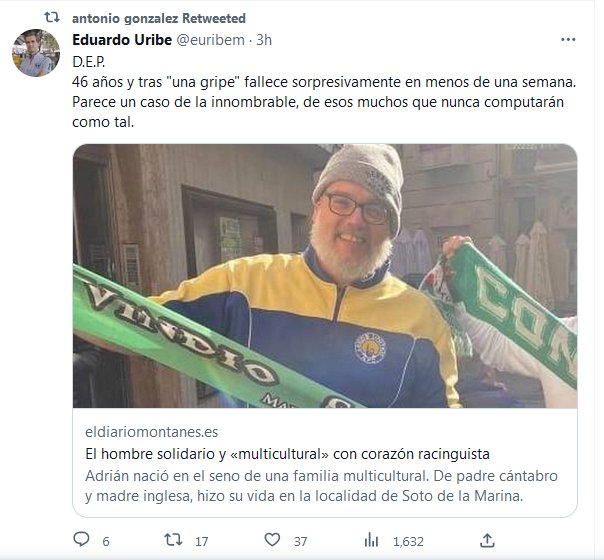Click the share upload icon
This screenshot has height=560, width=604.
tap(487, 540)
